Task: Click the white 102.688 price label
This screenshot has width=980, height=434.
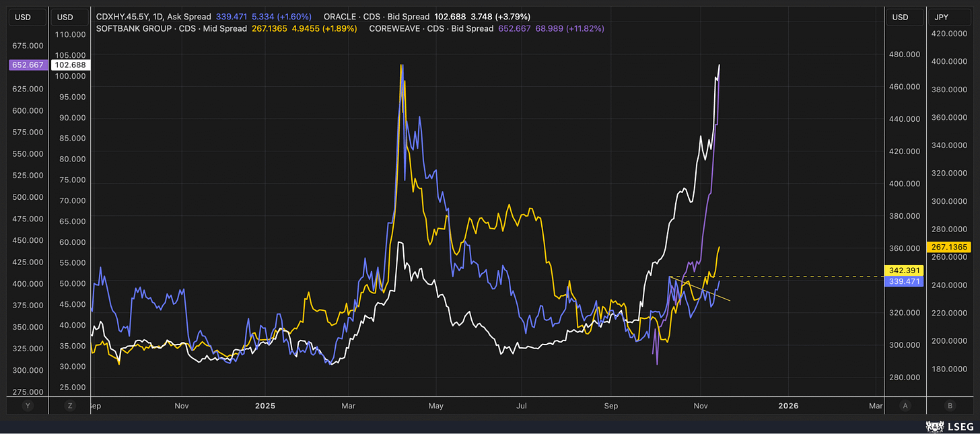Action: pos(71,65)
